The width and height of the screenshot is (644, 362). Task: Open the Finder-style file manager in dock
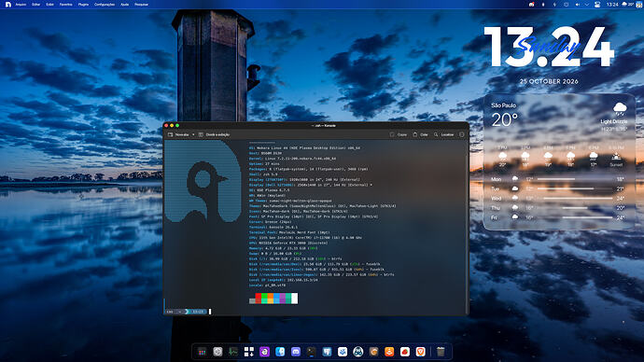pos(280,352)
